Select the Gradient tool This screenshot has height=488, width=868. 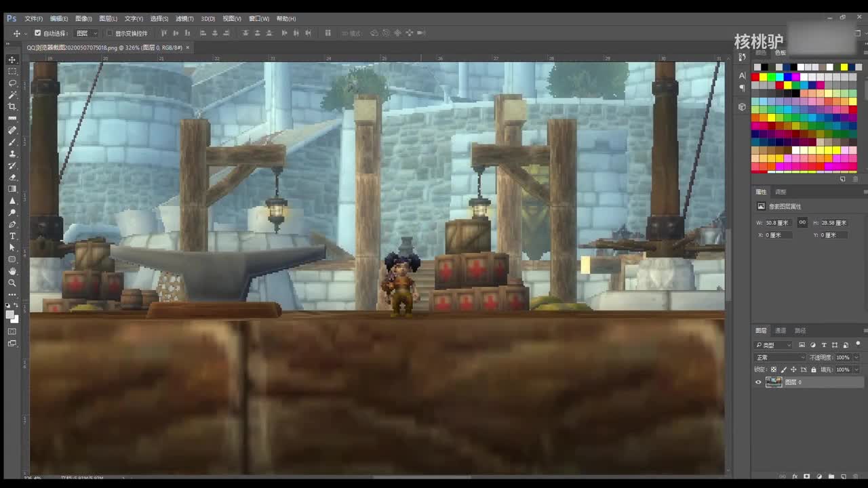click(12, 189)
